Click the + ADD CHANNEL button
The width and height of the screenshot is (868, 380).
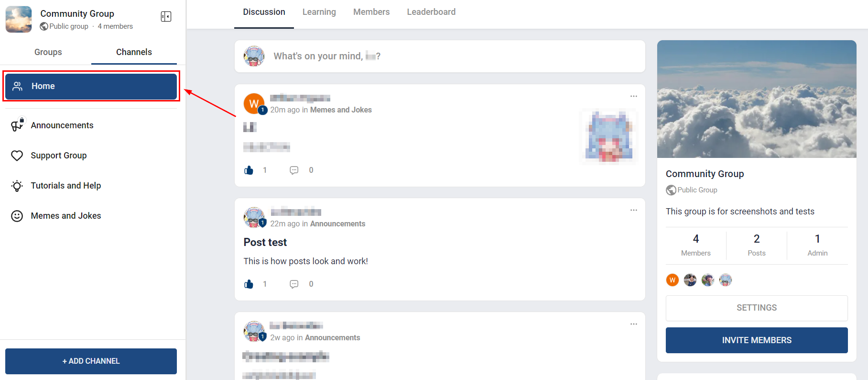click(91, 361)
